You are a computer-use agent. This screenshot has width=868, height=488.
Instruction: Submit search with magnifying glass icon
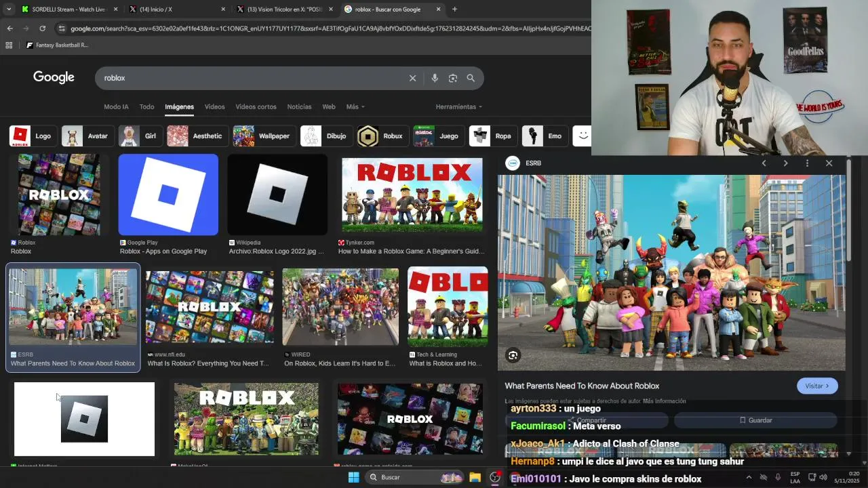(471, 78)
